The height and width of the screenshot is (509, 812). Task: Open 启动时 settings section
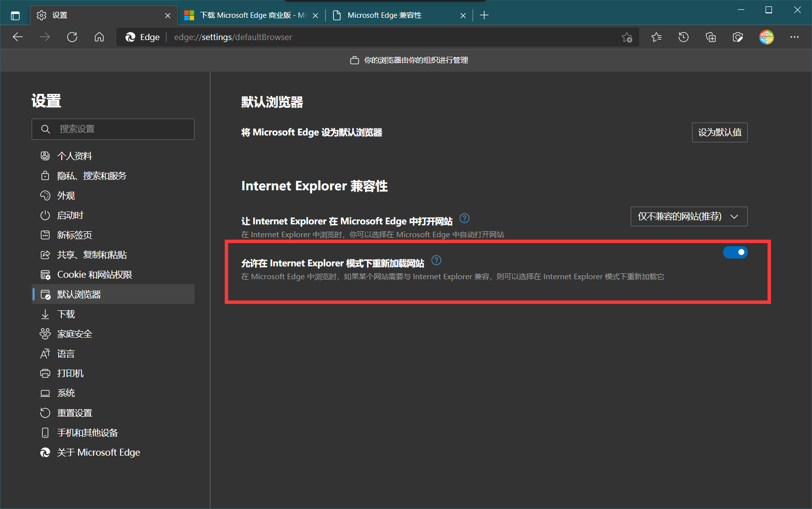coord(113,215)
